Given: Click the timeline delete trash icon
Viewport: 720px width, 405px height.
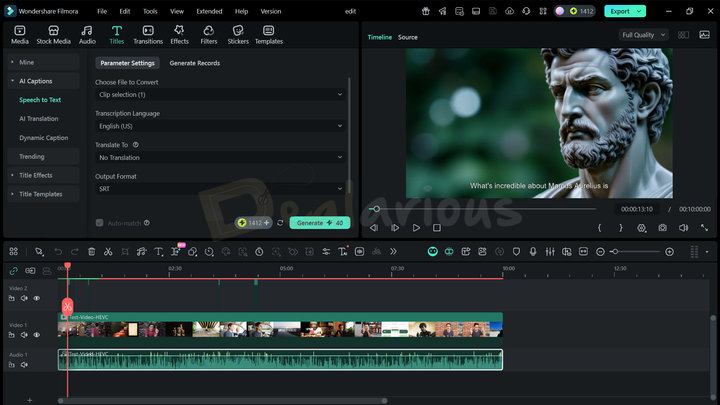Looking at the screenshot, I should 92,252.
